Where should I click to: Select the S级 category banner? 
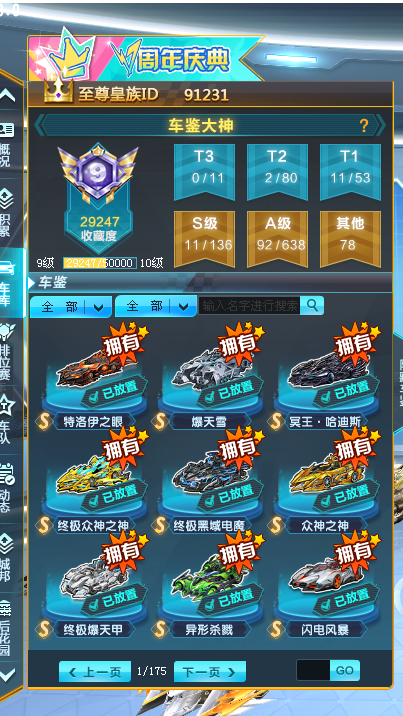click(x=204, y=239)
